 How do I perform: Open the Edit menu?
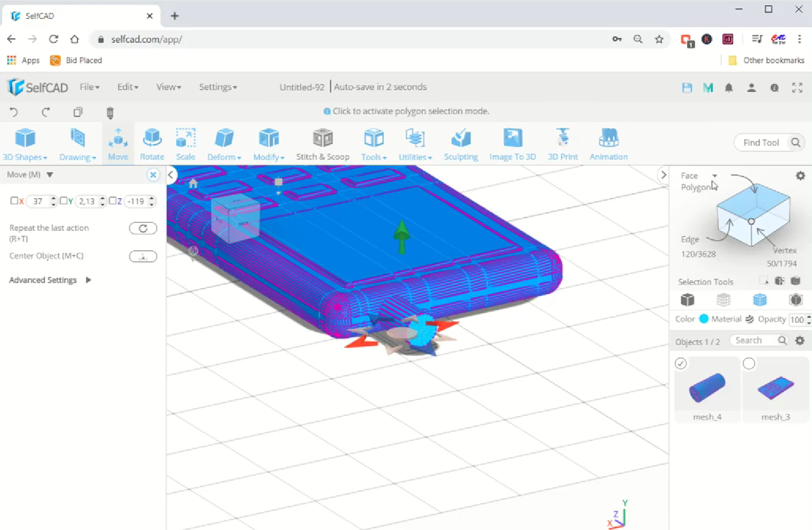point(128,87)
